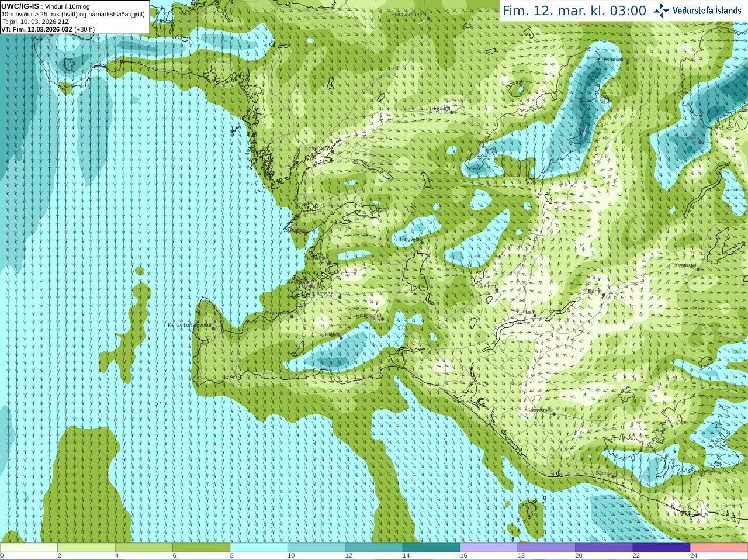The height and width of the screenshot is (560, 748).
Task: Click the Hólmsheiði station label
Action: (x=325, y=293)
